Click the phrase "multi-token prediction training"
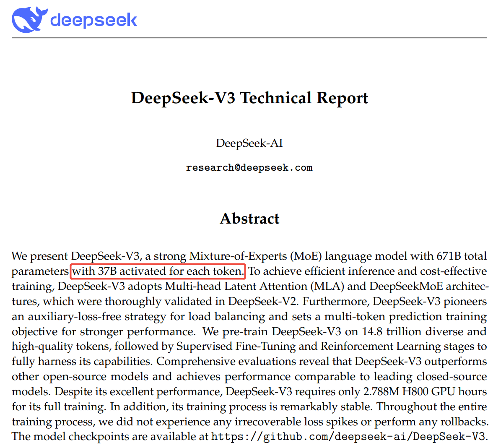Image resolution: width=493 pixels, height=448 pixels. coord(406,316)
